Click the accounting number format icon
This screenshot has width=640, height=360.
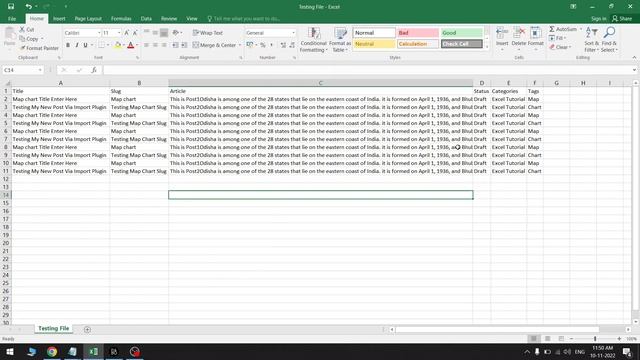point(249,45)
